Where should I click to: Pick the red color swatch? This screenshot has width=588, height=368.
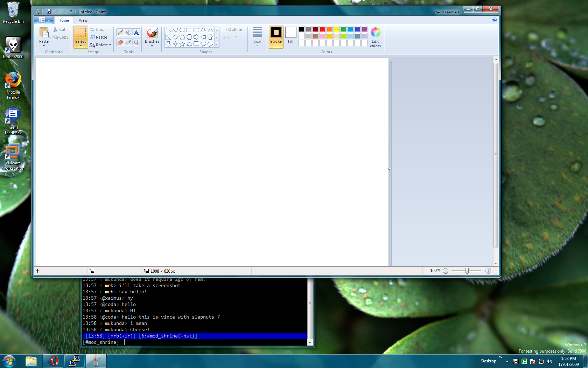(323, 29)
